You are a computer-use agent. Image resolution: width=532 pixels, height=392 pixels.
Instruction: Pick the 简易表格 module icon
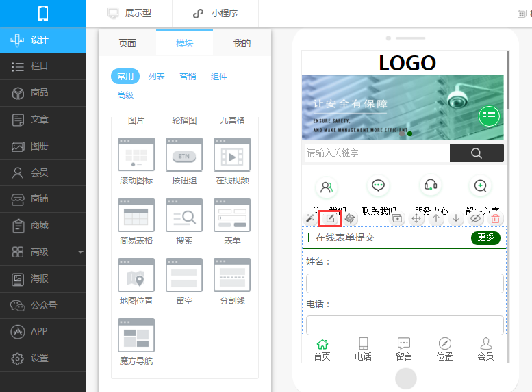pyautogui.click(x=136, y=215)
